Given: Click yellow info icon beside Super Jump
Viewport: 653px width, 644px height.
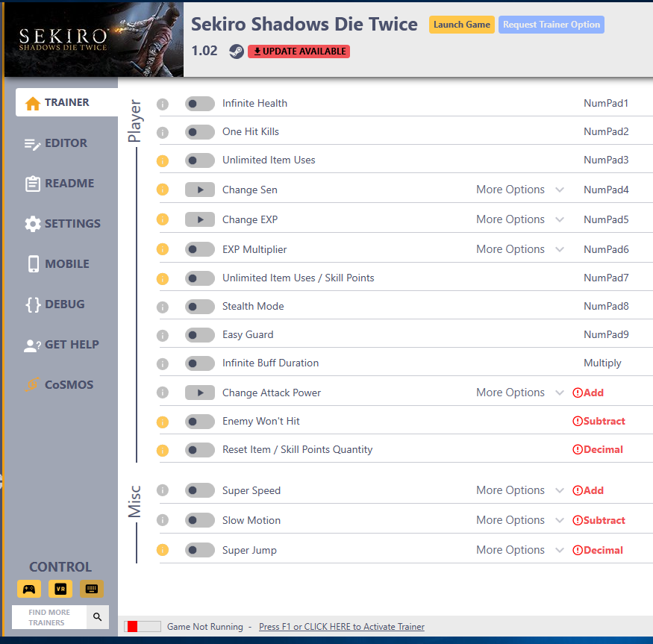Looking at the screenshot, I should point(163,550).
